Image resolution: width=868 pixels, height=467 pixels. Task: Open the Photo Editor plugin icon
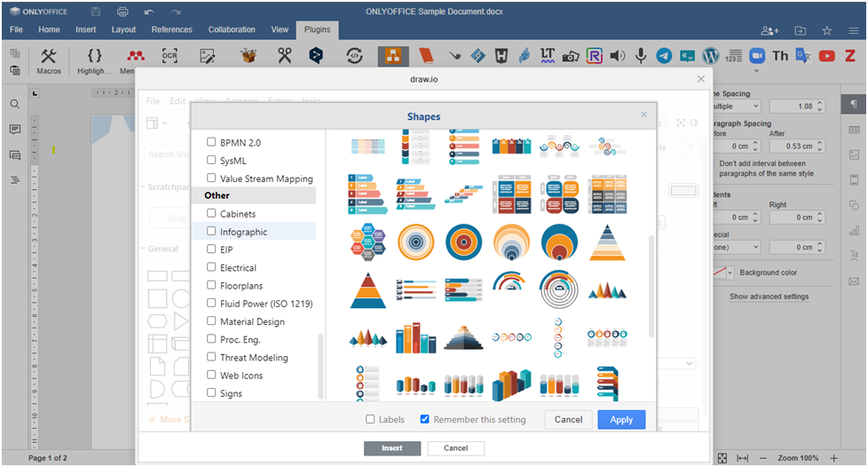point(208,55)
